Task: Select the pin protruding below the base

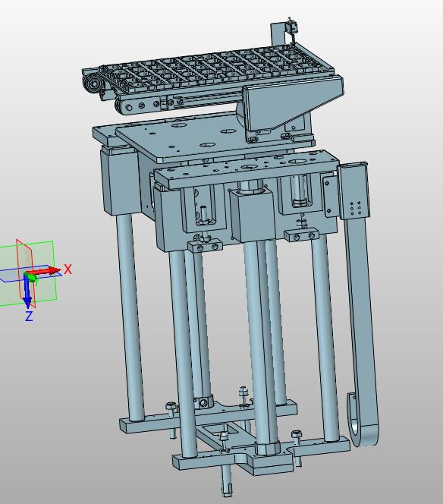Action: tap(227, 482)
